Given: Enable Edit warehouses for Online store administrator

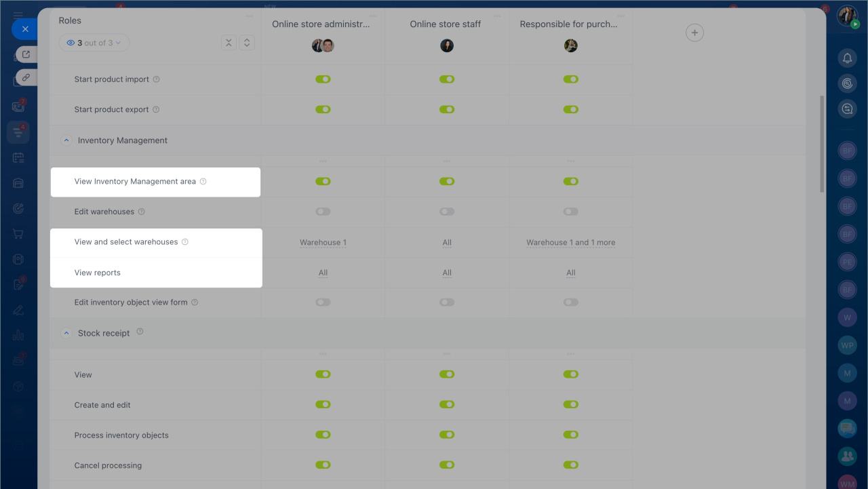Looking at the screenshot, I should [323, 212].
